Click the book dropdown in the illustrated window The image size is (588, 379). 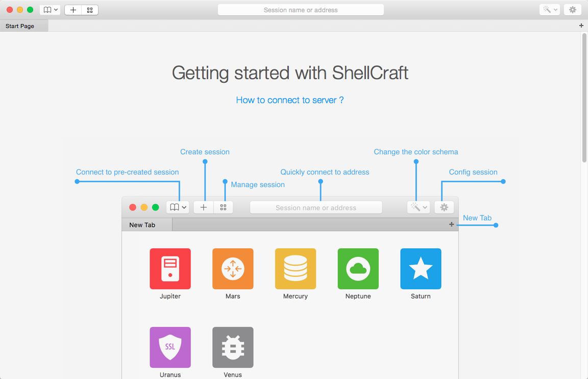click(178, 207)
